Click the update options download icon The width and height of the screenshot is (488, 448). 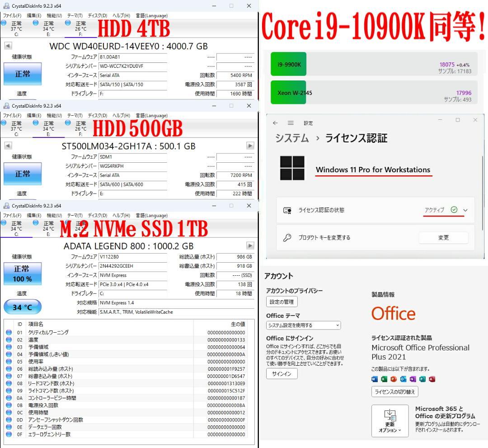tap(390, 415)
